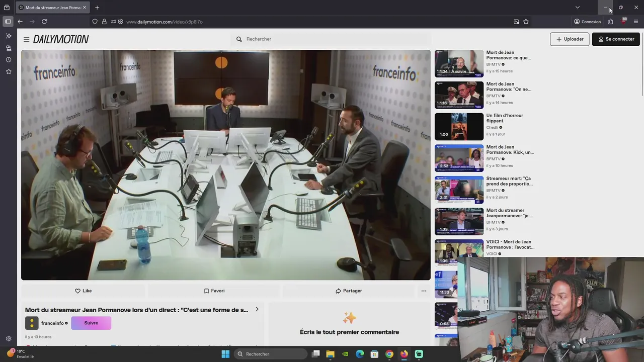The height and width of the screenshot is (362, 644).
Task: Open the tab overview icon at top-left
Action: pyautogui.click(x=7, y=8)
